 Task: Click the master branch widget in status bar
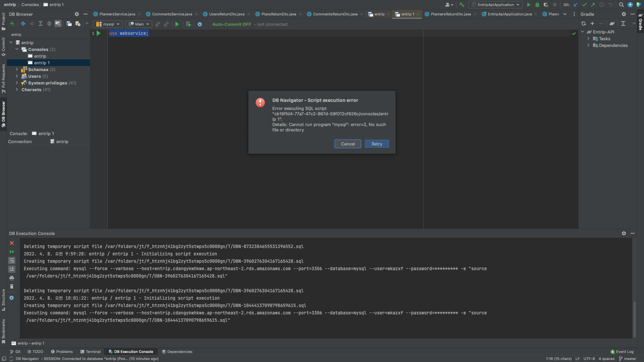coord(628,359)
